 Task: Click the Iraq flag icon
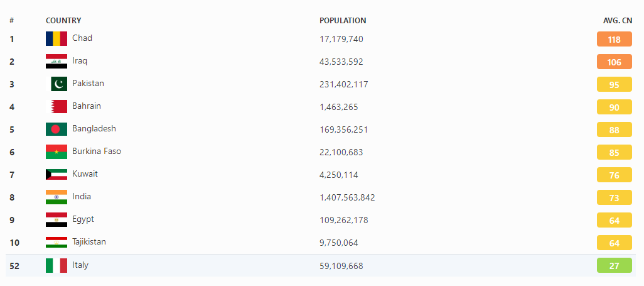coord(56,62)
